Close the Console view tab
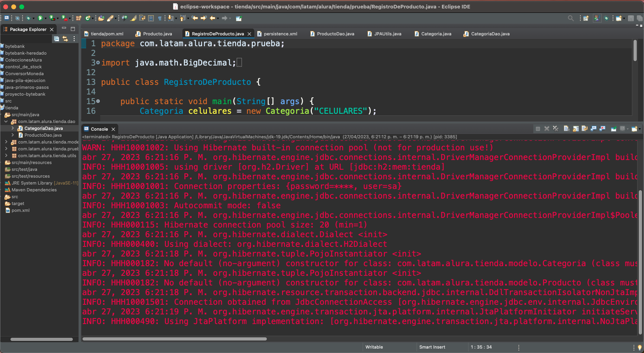 click(x=113, y=129)
